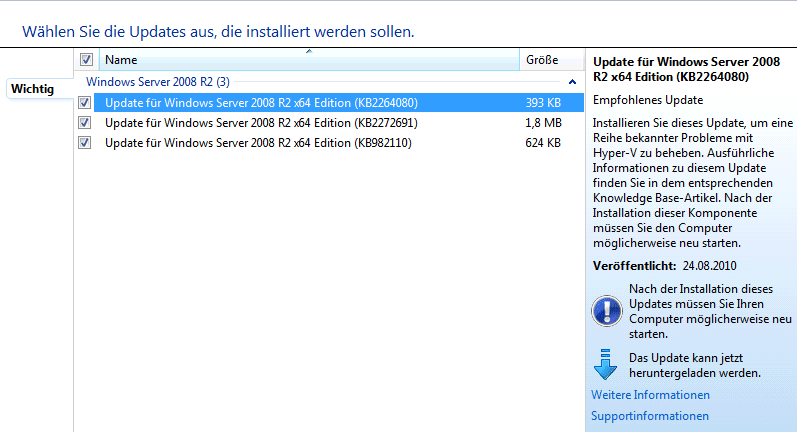Click the blue download arrow icon

[605, 364]
